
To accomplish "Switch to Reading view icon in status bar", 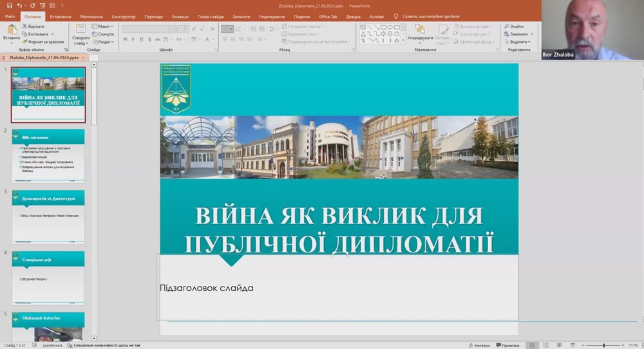I will tap(559, 345).
